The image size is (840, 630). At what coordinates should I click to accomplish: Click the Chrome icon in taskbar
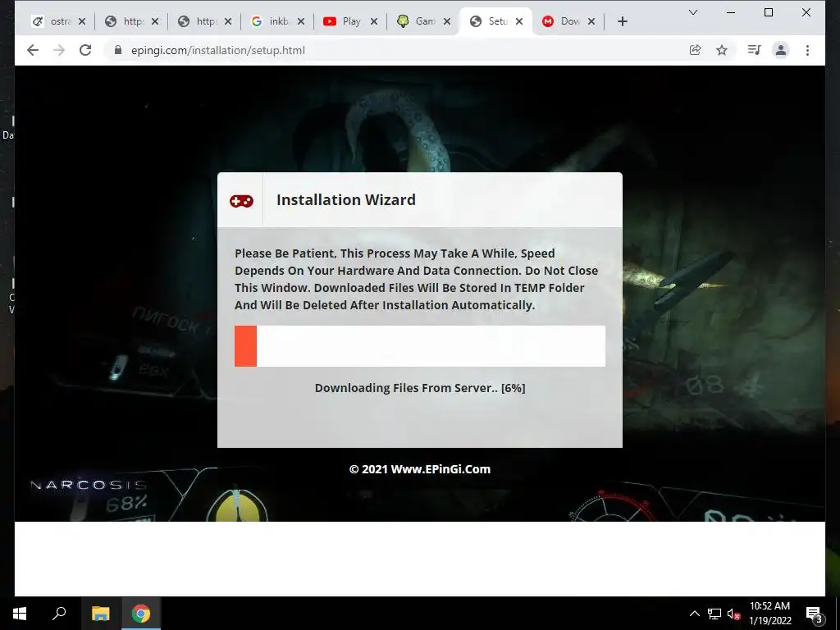141,614
